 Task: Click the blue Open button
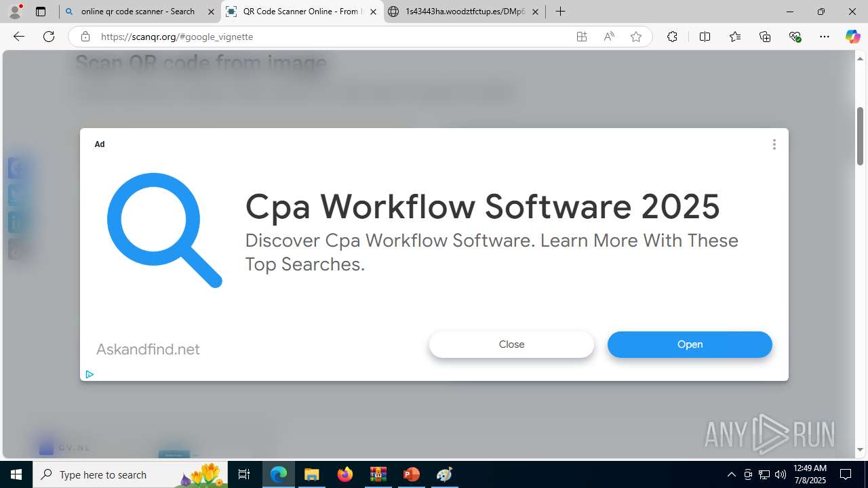pyautogui.click(x=690, y=344)
